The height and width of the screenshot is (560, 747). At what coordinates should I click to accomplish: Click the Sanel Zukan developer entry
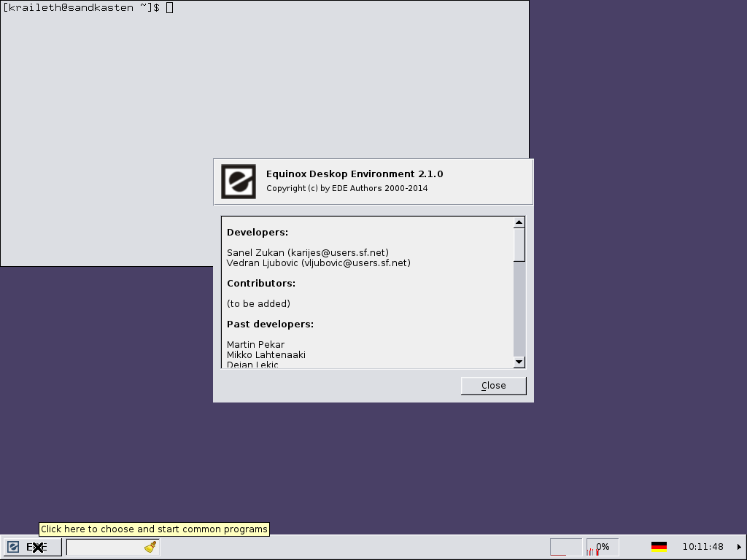point(307,253)
